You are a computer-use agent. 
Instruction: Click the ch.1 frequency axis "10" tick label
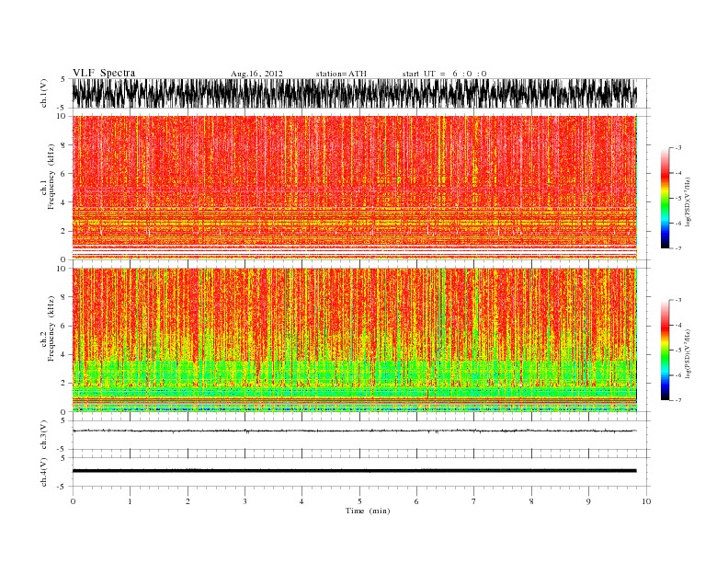pyautogui.click(x=62, y=116)
